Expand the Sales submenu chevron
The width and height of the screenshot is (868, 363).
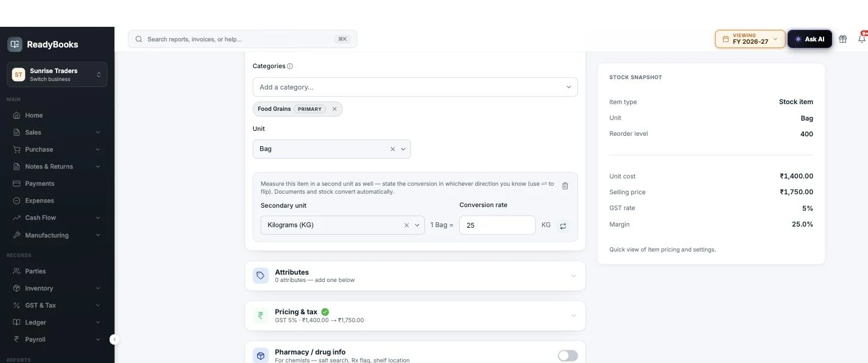point(98,132)
